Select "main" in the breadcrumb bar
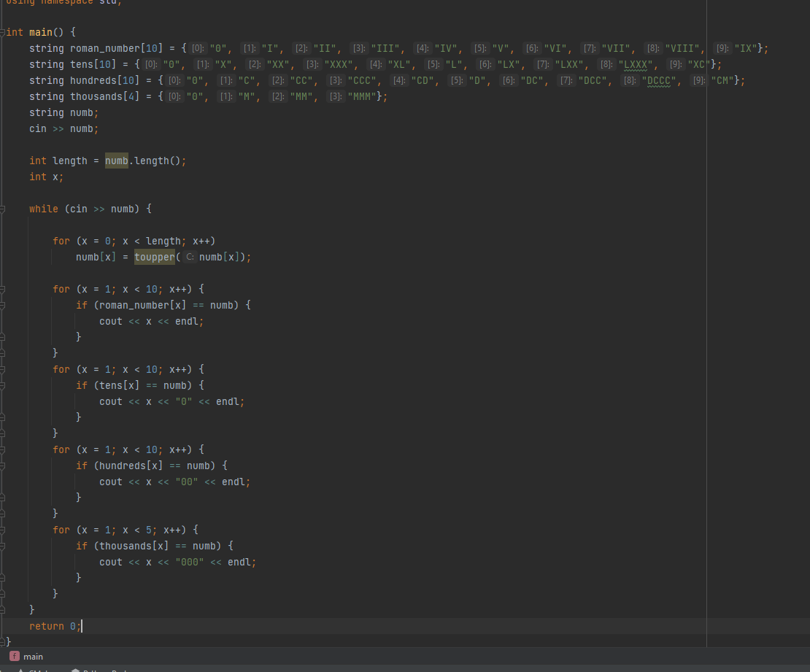This screenshot has height=672, width=810. click(x=33, y=656)
